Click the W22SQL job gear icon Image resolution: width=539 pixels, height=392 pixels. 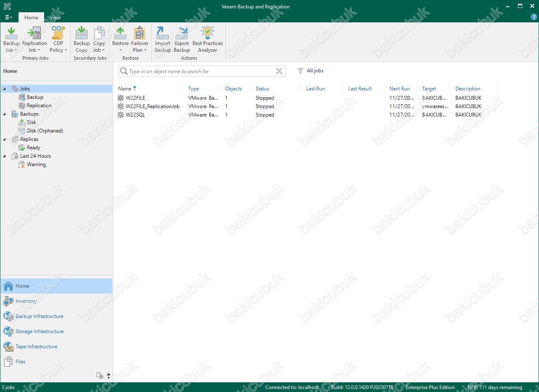(121, 115)
